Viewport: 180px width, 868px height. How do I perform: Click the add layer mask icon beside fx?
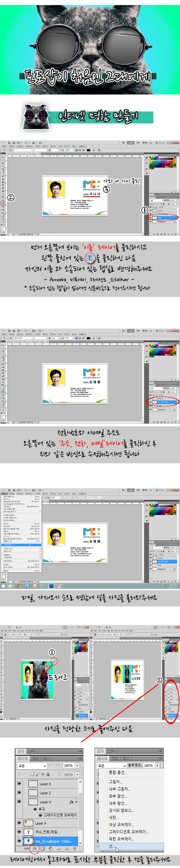[x=43, y=848]
